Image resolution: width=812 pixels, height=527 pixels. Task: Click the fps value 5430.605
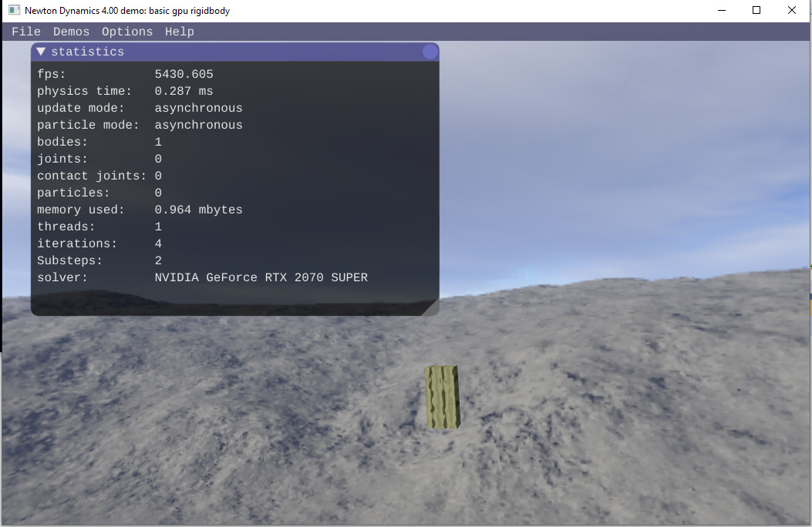click(184, 74)
